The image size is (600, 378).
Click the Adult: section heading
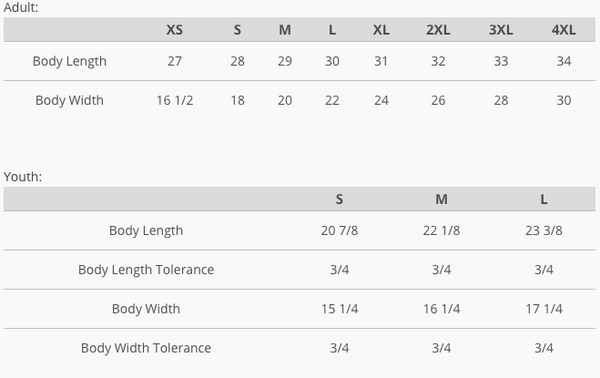[21, 7]
